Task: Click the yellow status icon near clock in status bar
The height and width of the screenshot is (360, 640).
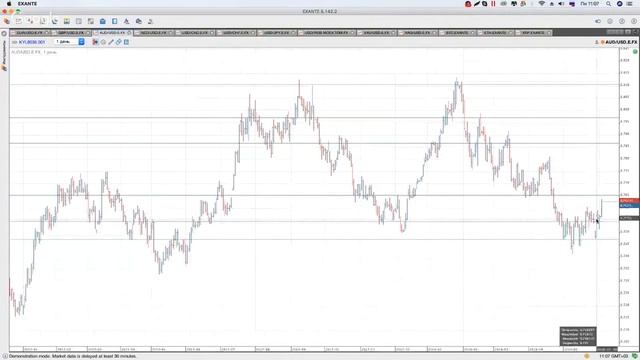Action: tap(587, 356)
